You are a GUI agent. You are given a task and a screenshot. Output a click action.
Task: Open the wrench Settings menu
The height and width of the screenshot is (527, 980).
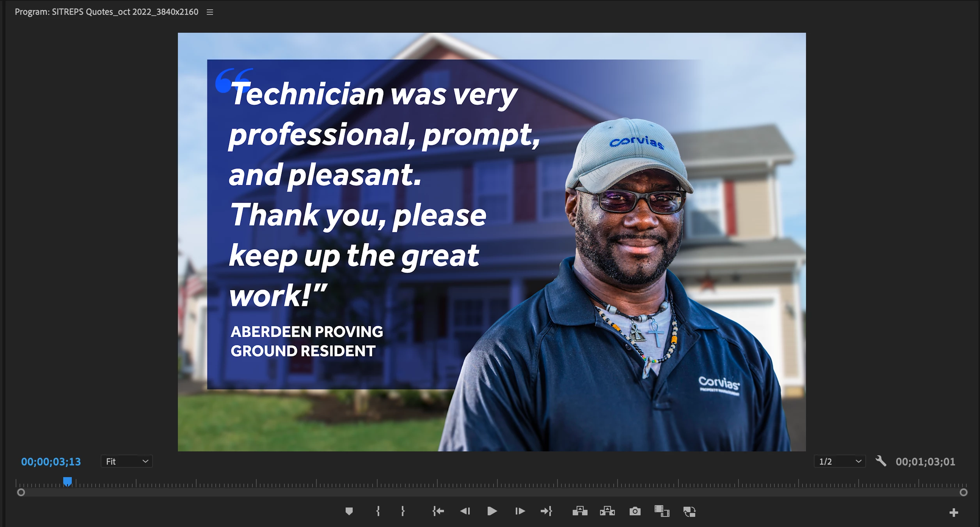pos(881,461)
